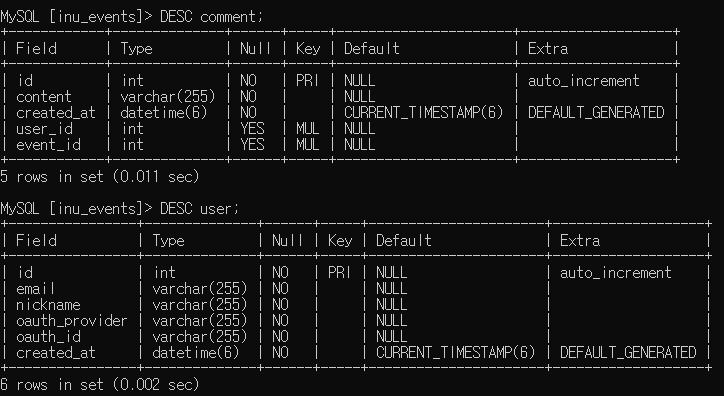Click the MUL key in event_id row
This screenshot has height=396, width=724.
308,145
